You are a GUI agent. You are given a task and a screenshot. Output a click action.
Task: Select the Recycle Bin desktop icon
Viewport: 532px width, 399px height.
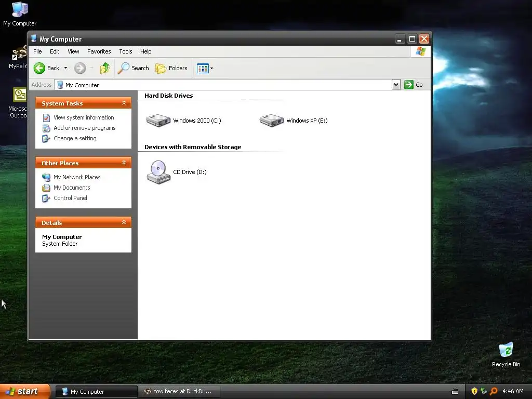506,355
